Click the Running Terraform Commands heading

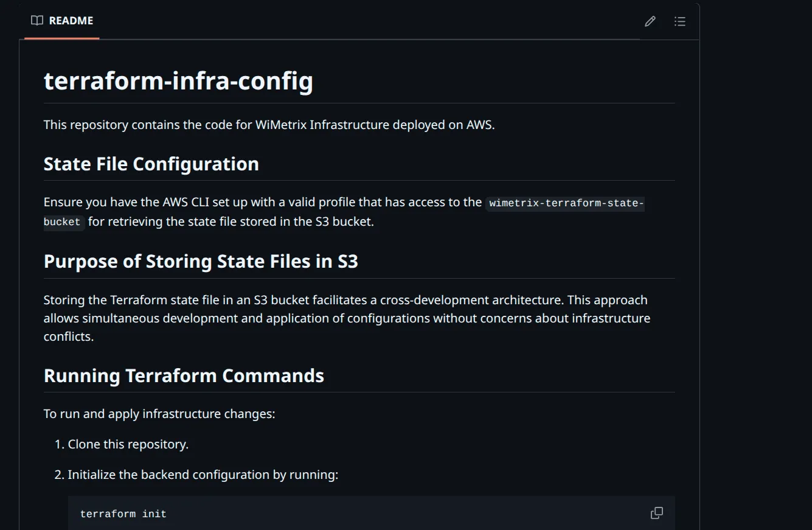pyautogui.click(x=184, y=375)
